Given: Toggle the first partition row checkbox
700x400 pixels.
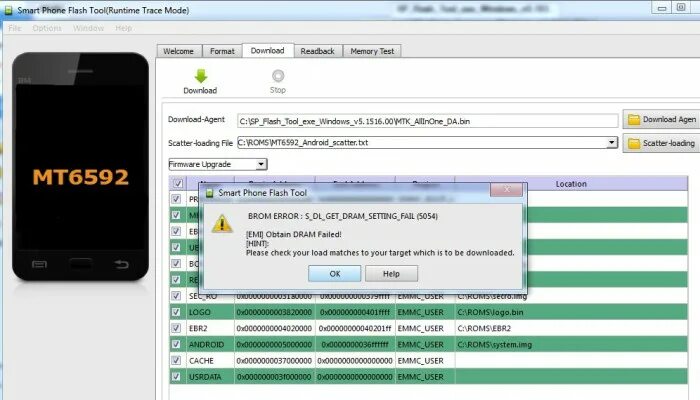Looking at the screenshot, I should tap(176, 199).
